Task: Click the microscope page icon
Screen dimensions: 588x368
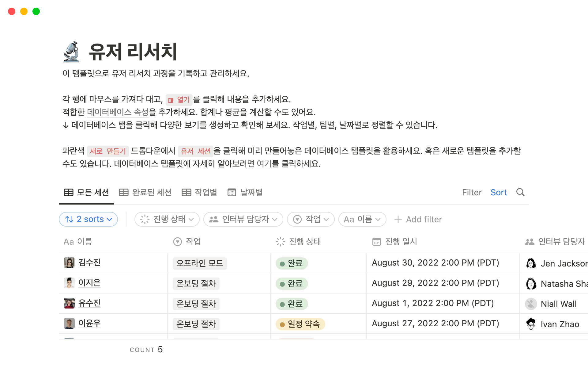Action: [72, 52]
